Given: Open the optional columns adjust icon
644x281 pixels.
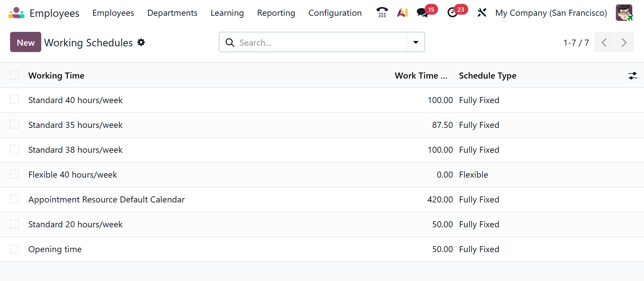Looking at the screenshot, I should coord(633,76).
